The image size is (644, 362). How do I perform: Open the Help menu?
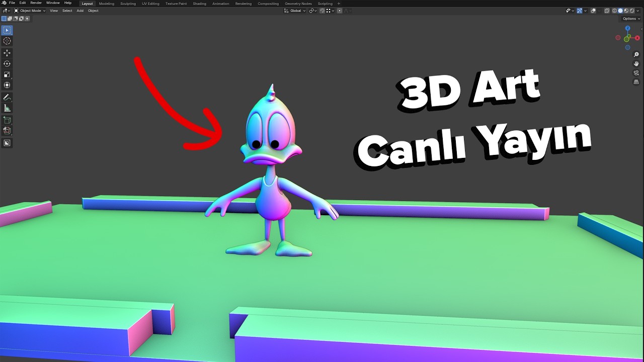(68, 3)
